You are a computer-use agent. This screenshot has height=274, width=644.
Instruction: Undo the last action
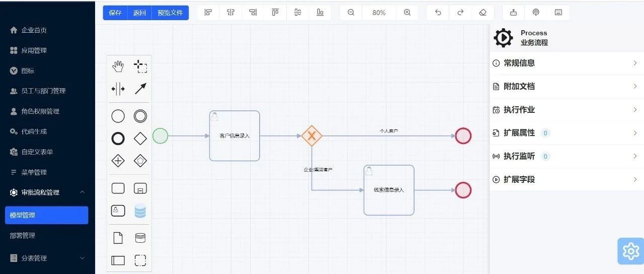click(438, 13)
